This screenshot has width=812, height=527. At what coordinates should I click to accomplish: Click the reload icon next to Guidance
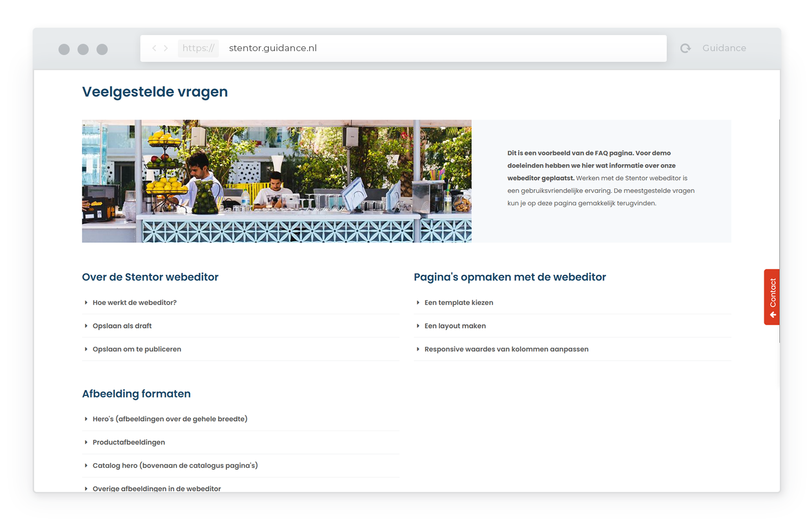(685, 48)
